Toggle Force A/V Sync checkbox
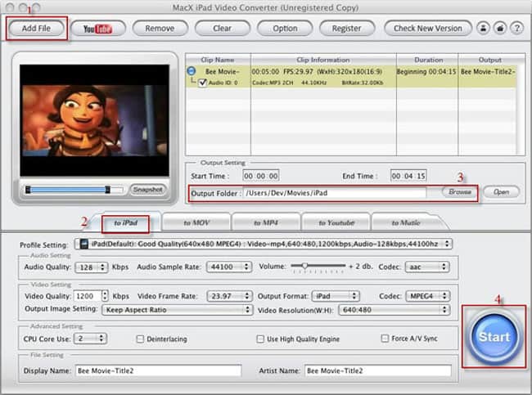Viewport: 532px width, 395px height. point(385,338)
